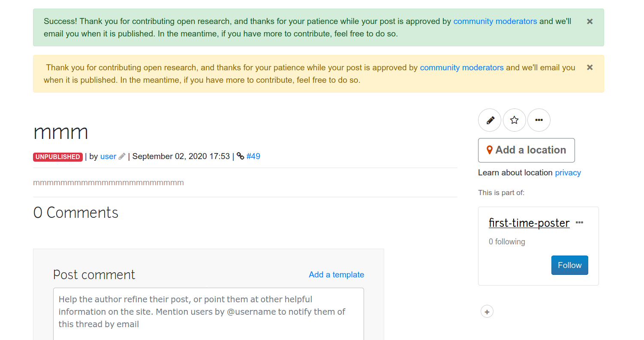The height and width of the screenshot is (340, 644).
Task: Open the #49 post permalink
Action: coord(253,156)
